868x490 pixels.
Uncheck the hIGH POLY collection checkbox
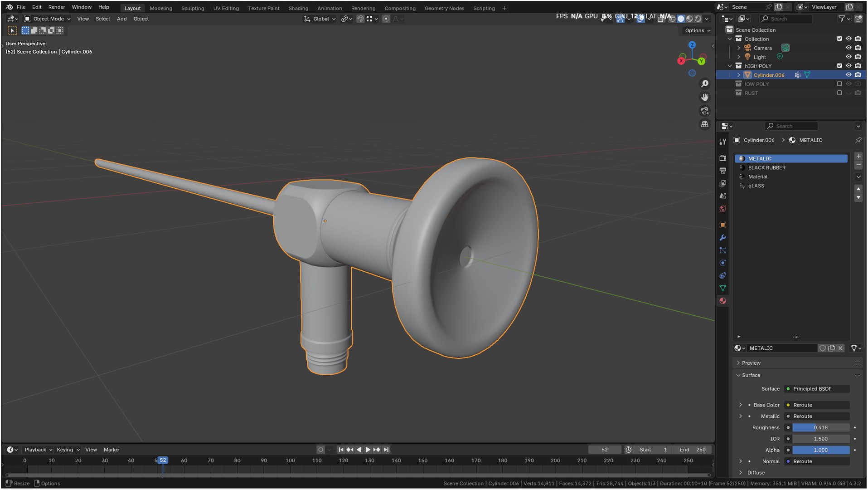pyautogui.click(x=839, y=66)
